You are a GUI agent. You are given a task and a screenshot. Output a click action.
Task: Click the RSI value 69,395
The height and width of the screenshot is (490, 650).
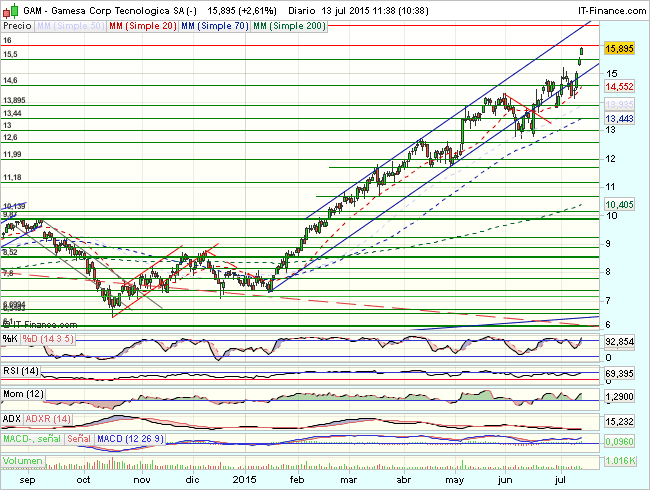point(619,374)
